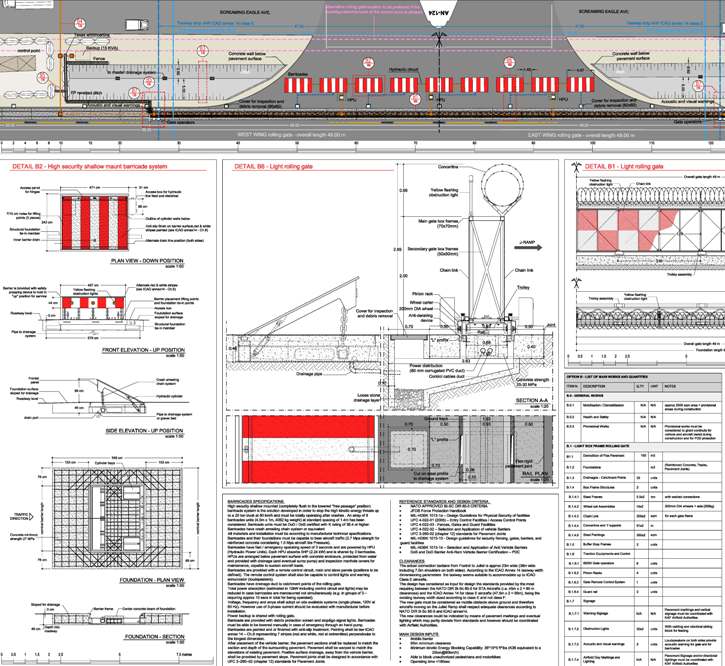Click the truck symbol on Screaming Eagle Ave
Viewport: 725px width, 666px height.
[137, 25]
